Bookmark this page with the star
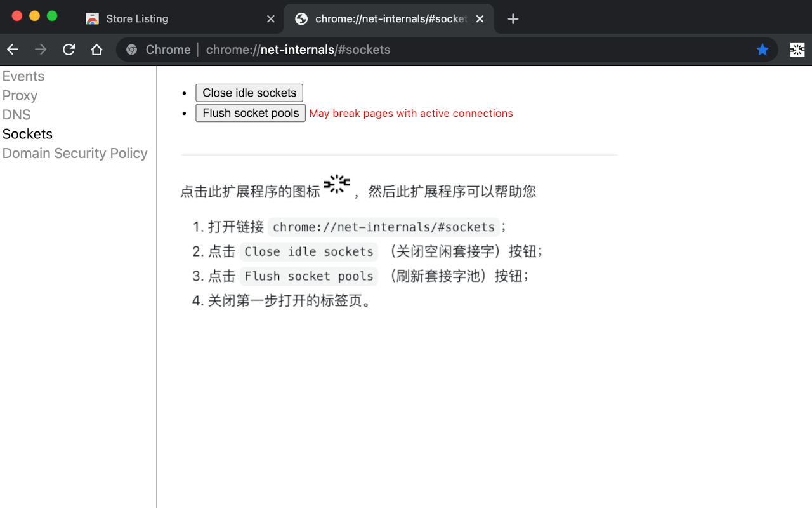Image resolution: width=812 pixels, height=508 pixels. (x=762, y=49)
